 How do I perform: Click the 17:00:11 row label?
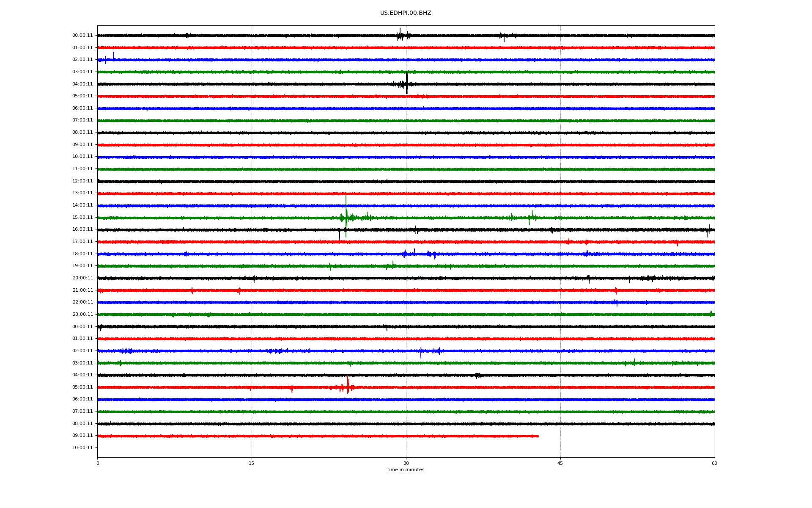pos(82,242)
